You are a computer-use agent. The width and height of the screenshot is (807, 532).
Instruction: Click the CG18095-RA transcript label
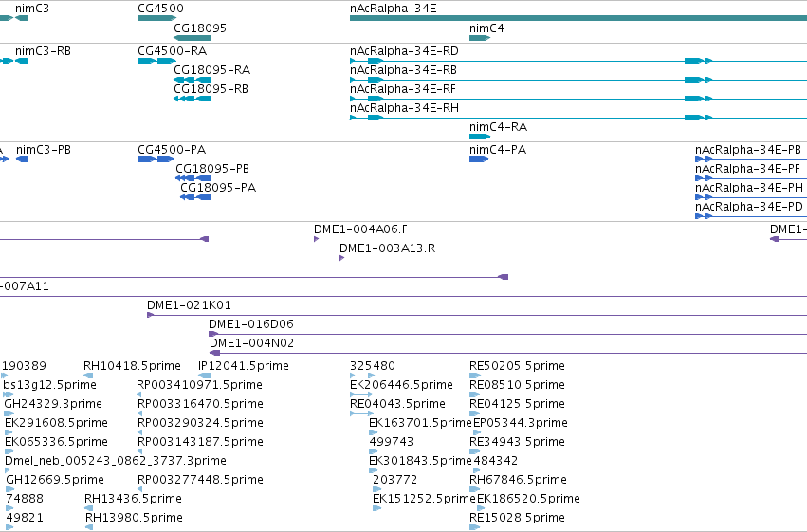pyautogui.click(x=212, y=69)
